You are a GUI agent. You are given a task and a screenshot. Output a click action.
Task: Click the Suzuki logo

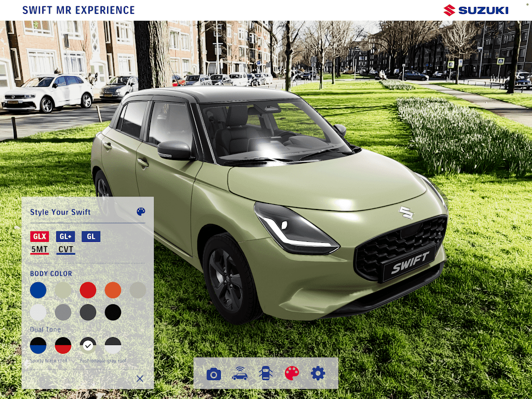point(476,10)
